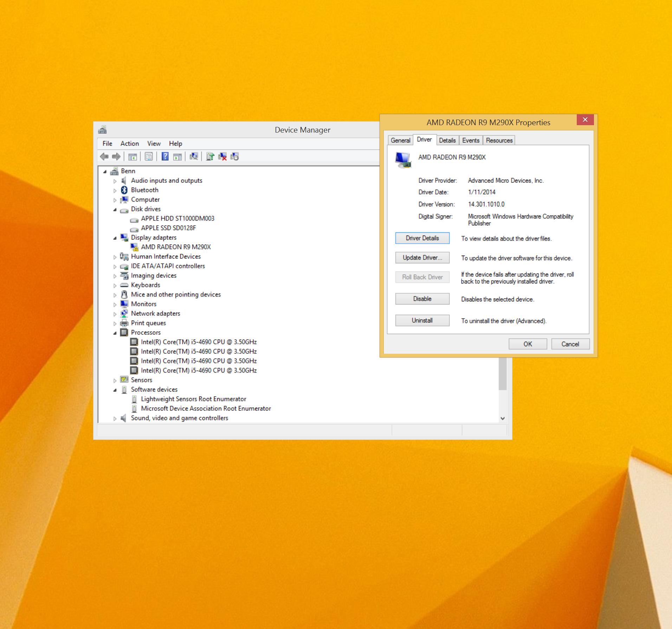Viewport: 672px width, 629px height.
Task: Click Show/Hide Action Pane toolbar icon
Action: (x=177, y=157)
